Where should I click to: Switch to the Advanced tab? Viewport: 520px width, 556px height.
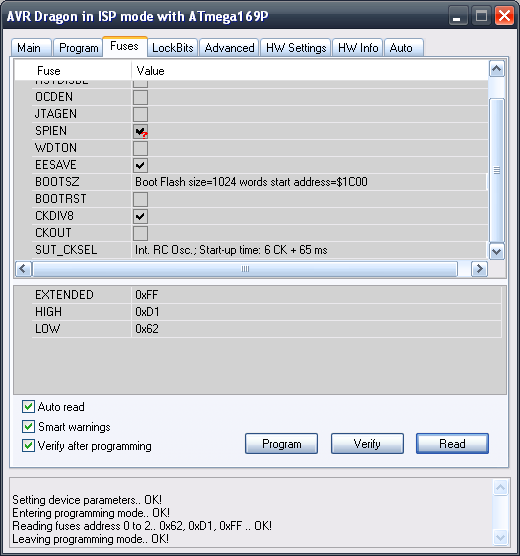coord(229,48)
